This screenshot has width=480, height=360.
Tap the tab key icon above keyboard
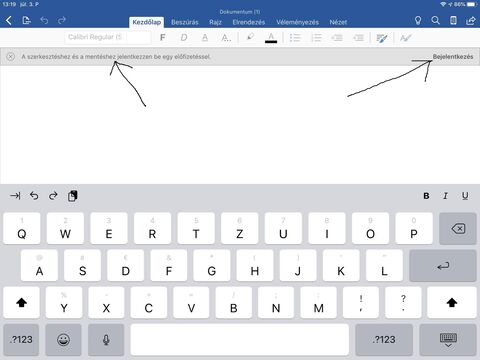click(x=15, y=196)
